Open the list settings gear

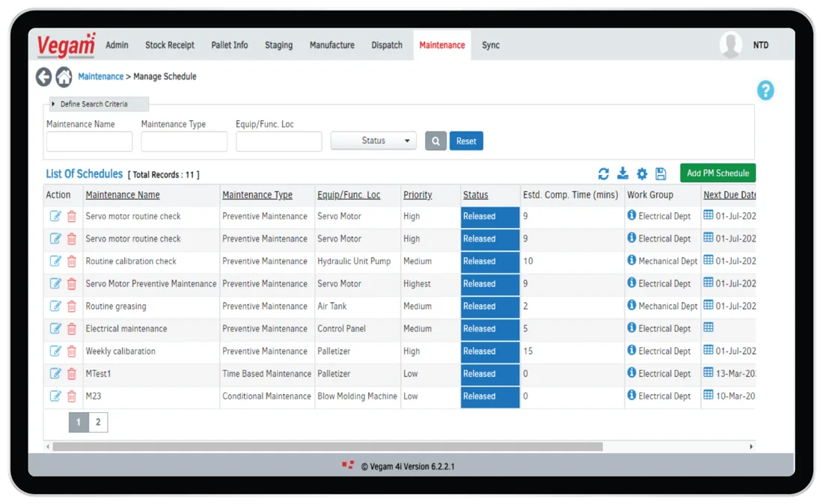pyautogui.click(x=642, y=173)
